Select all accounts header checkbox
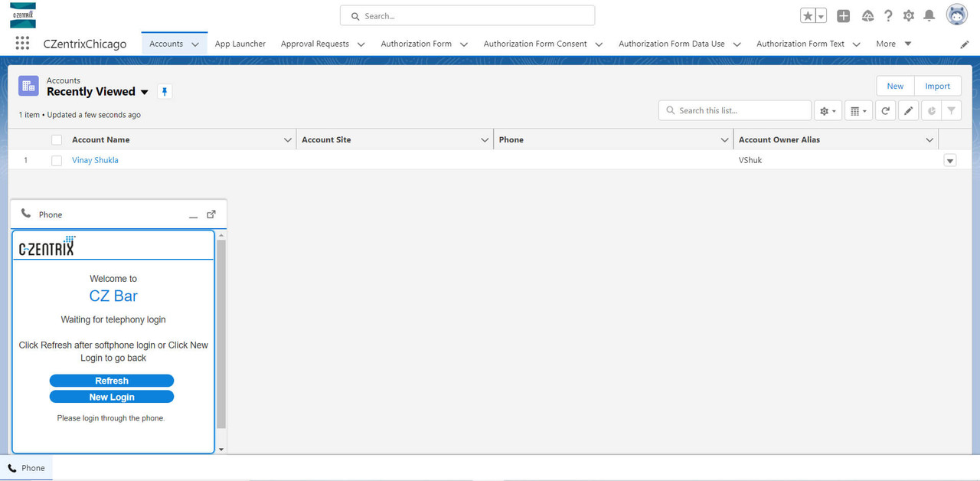The width and height of the screenshot is (980, 481). tap(57, 140)
